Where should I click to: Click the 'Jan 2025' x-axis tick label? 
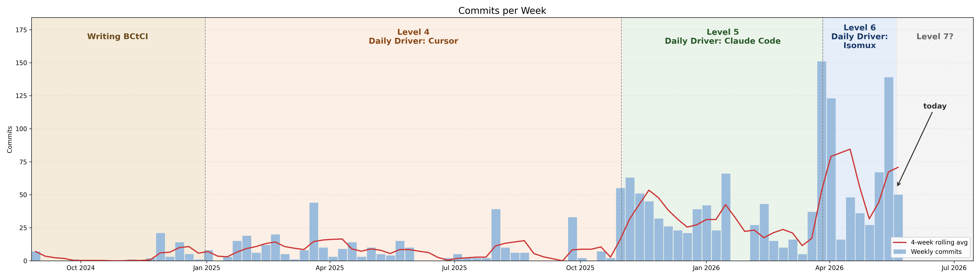(207, 268)
